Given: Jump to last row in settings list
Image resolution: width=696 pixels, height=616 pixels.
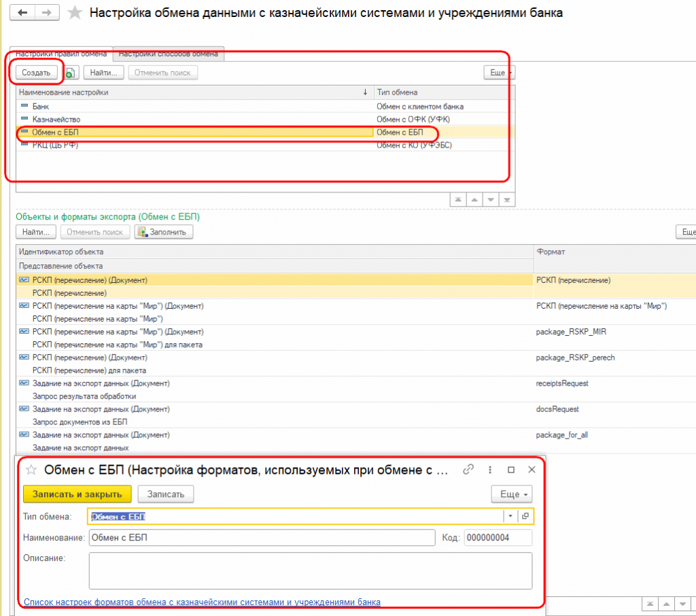Looking at the screenshot, I should (x=507, y=200).
